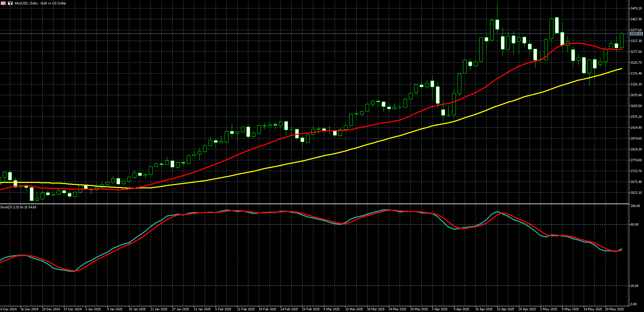The image size is (644, 312).
Task: Click the right end of red moving average
Action: (x=621, y=49)
